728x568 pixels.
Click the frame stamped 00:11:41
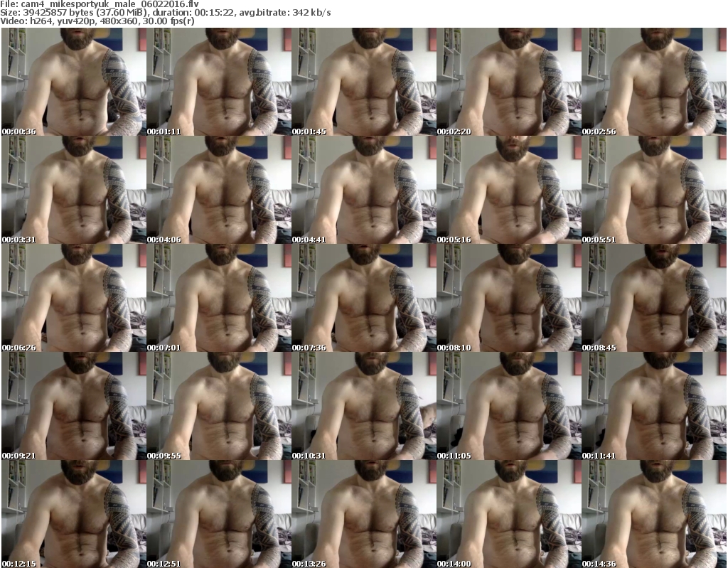click(654, 407)
